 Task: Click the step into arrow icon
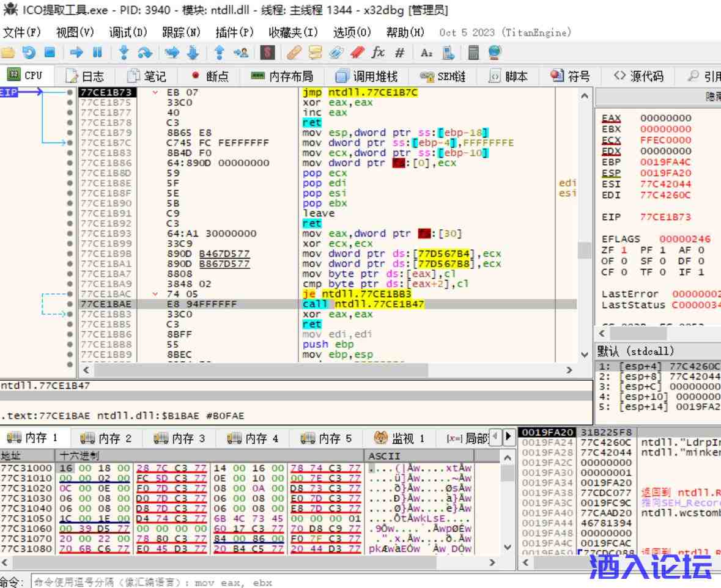(x=124, y=53)
